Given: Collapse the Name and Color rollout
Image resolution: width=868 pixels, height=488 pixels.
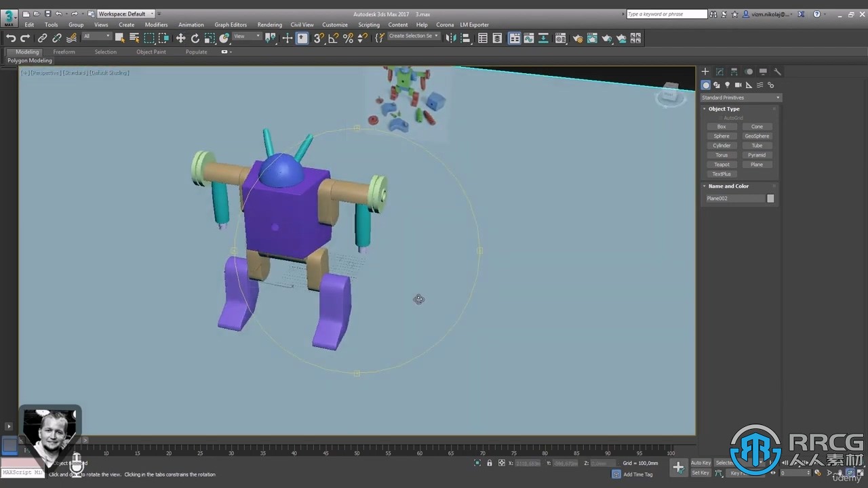Looking at the screenshot, I should pyautogui.click(x=728, y=186).
